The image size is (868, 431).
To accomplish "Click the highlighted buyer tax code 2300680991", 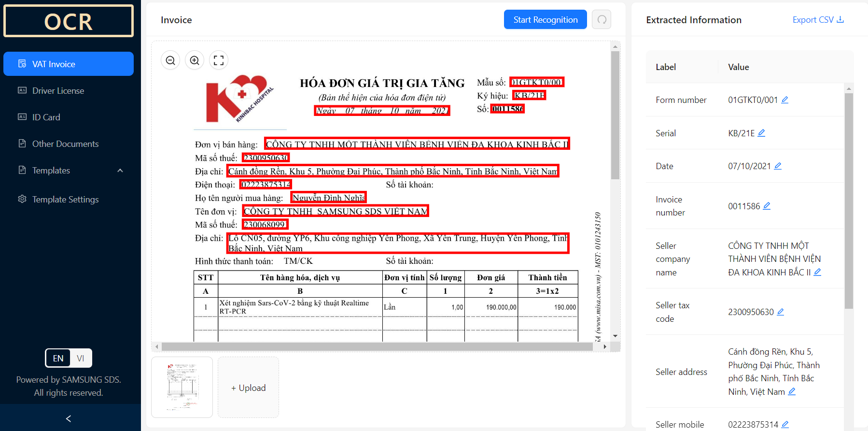I will click(x=265, y=224).
